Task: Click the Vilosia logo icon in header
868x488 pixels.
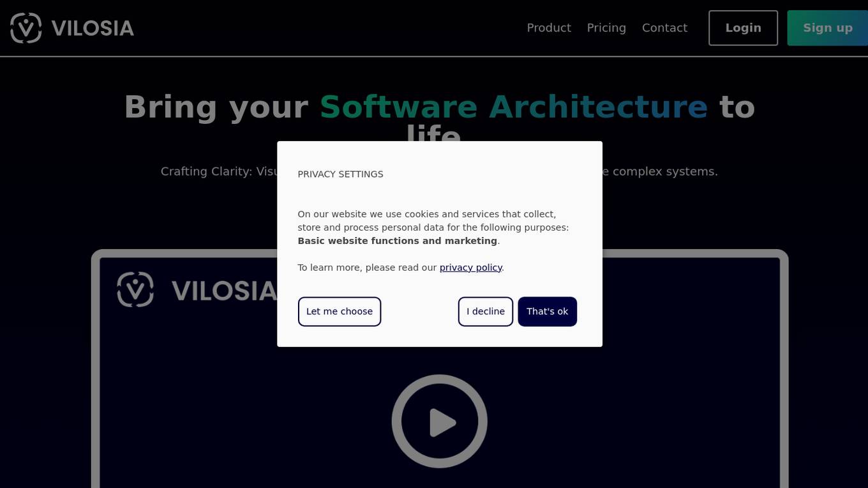Action: 26,28
